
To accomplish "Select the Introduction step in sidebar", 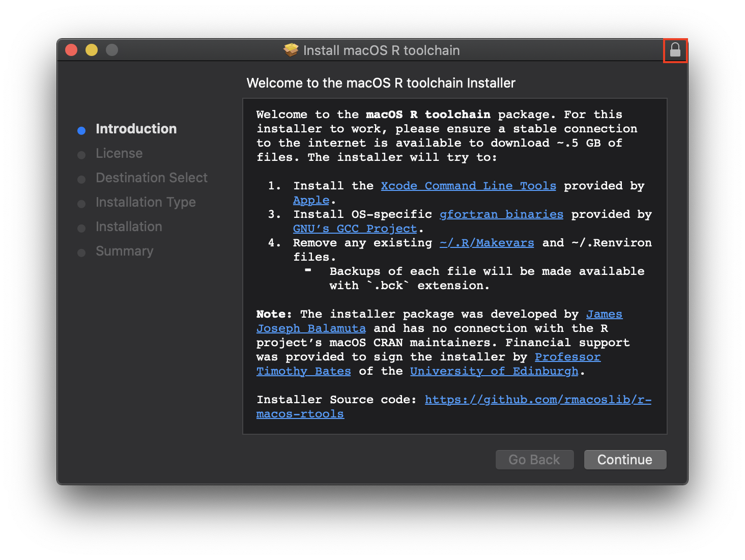I will 136,129.
